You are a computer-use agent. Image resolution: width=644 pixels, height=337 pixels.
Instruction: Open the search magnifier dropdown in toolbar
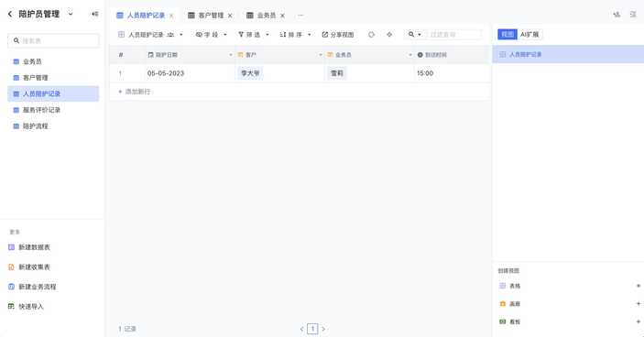414,35
